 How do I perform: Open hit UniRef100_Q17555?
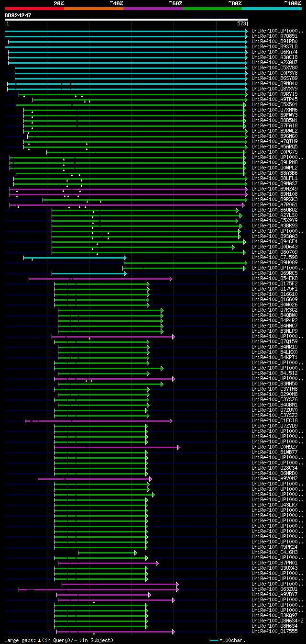click(274, 631)
